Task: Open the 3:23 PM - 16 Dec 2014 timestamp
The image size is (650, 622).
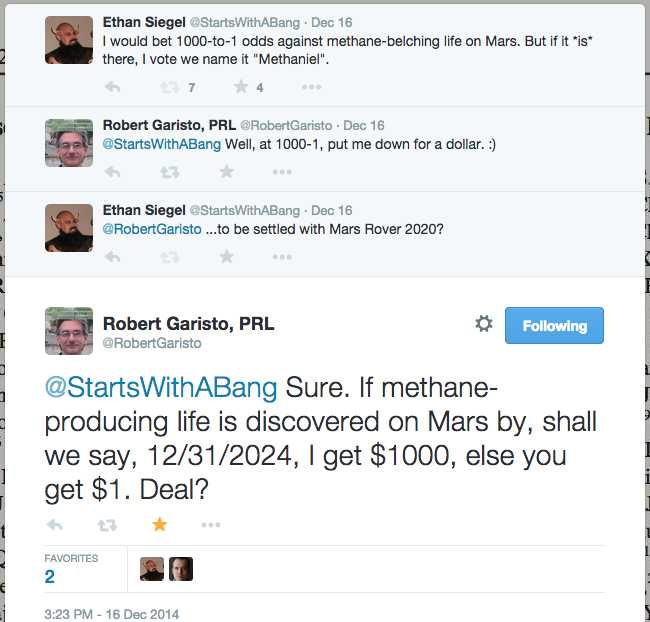Action: 112,614
